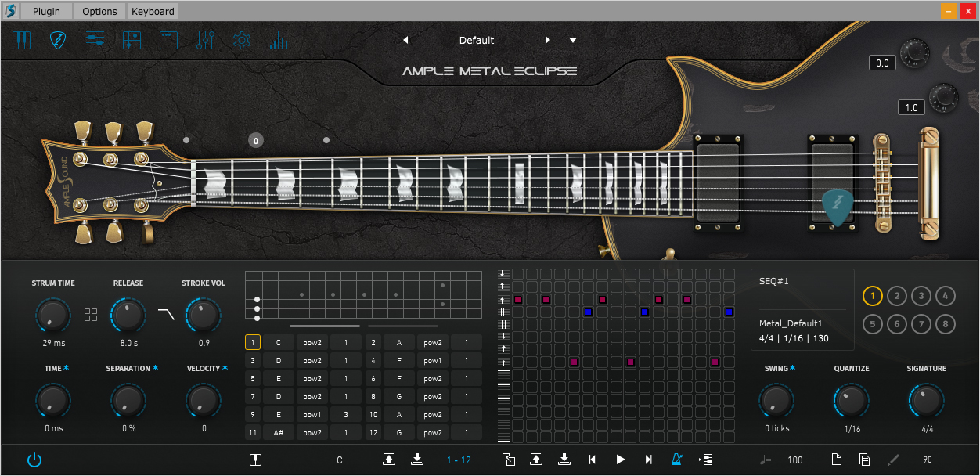Select sequence slot 8
Viewport: 980px width, 476px height.
[946, 323]
